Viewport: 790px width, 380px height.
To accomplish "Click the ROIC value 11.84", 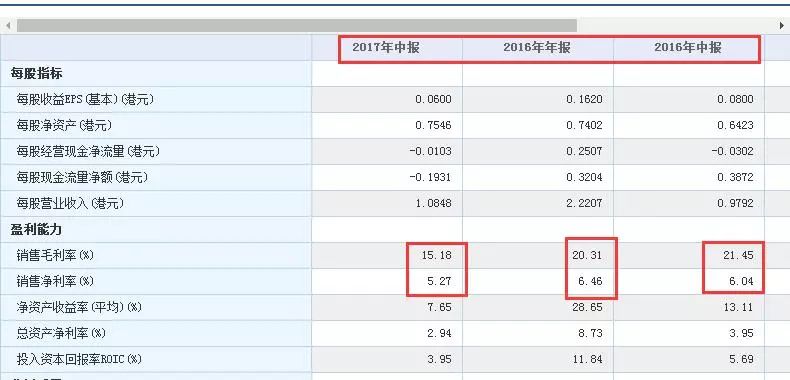I will (587, 359).
